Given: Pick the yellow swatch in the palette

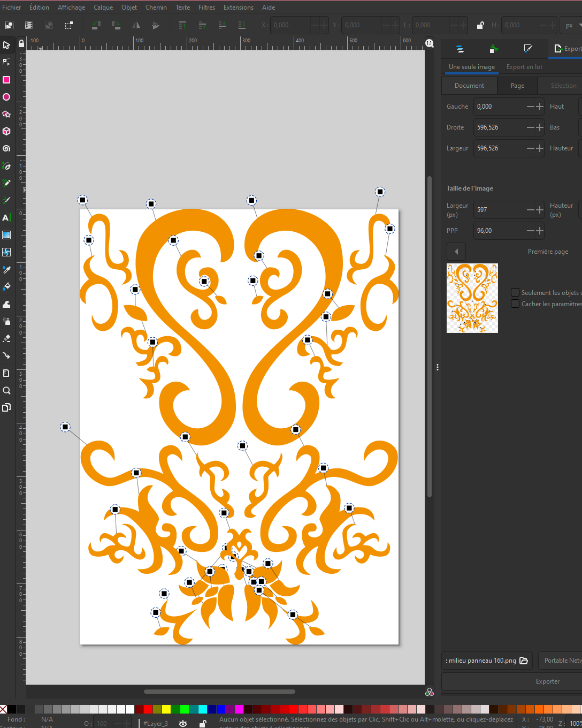Looking at the screenshot, I should [166, 709].
